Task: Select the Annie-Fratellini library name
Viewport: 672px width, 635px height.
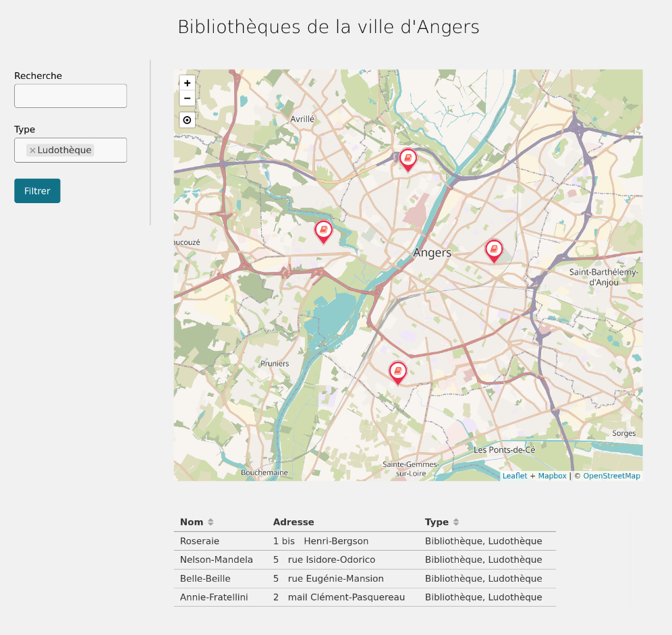Action: (214, 597)
